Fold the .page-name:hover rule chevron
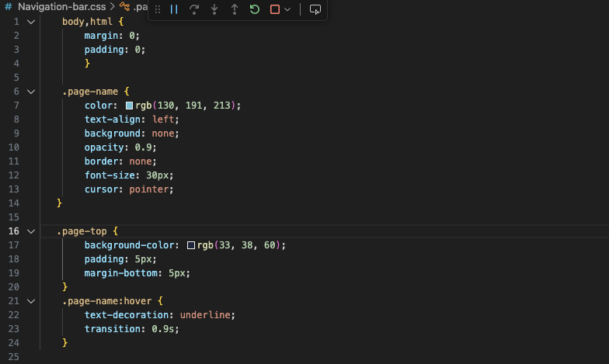The image size is (609, 364). [x=31, y=300]
